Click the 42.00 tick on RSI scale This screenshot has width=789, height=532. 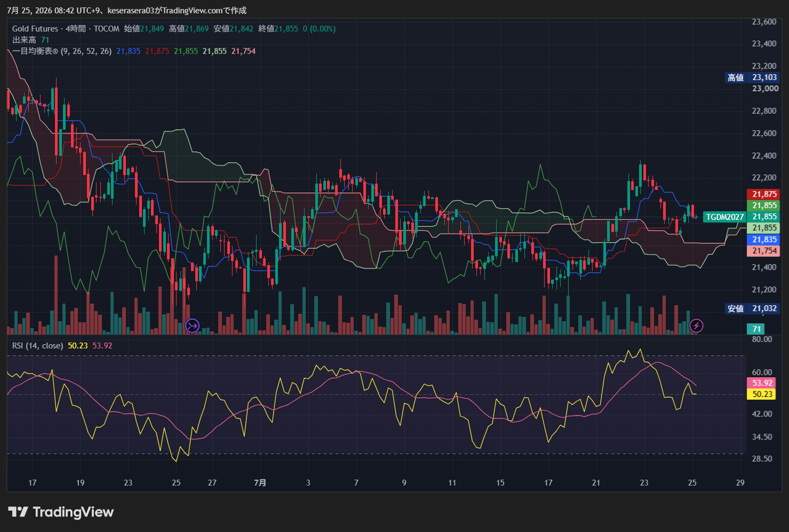(762, 414)
